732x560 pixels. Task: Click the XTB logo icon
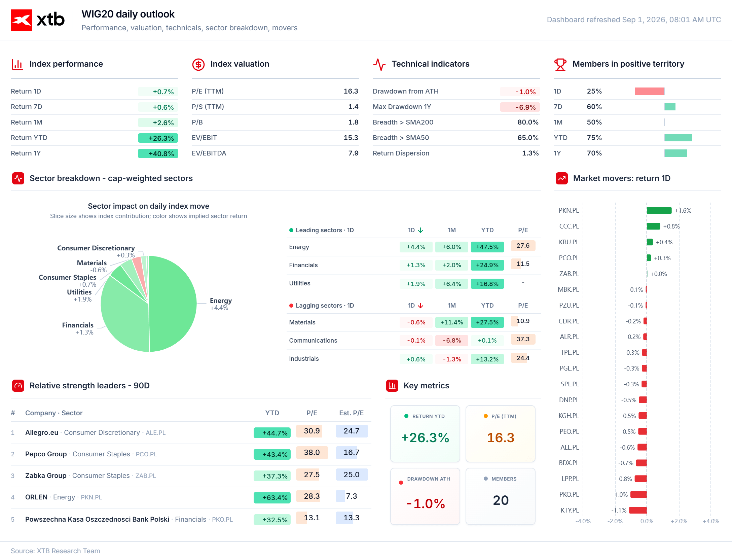point(22,20)
